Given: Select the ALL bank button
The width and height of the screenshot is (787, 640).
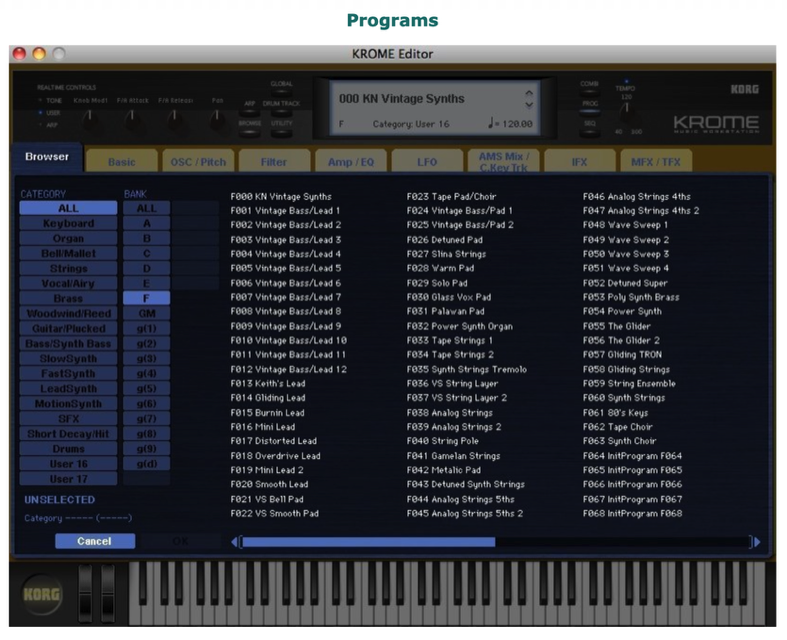Looking at the screenshot, I should [x=147, y=208].
